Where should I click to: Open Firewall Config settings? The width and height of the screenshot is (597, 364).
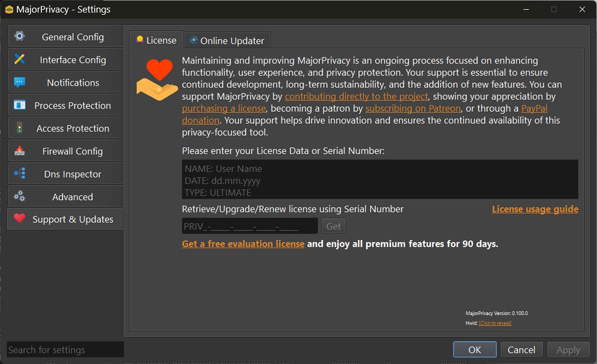66,151
